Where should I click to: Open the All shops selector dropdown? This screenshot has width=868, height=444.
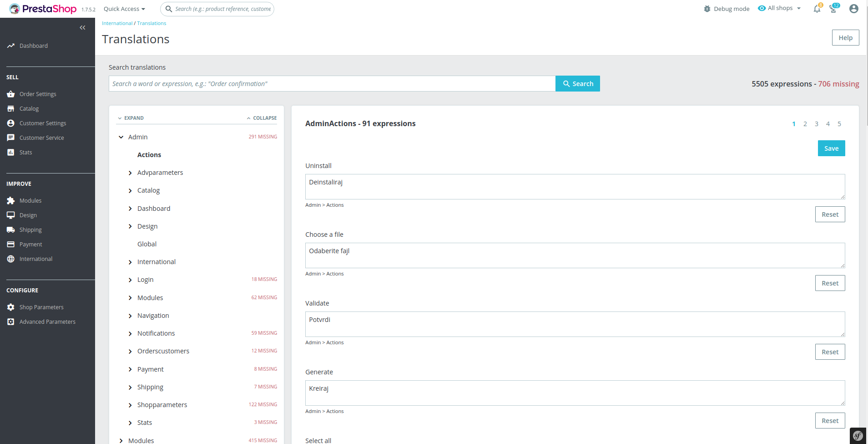(779, 8)
